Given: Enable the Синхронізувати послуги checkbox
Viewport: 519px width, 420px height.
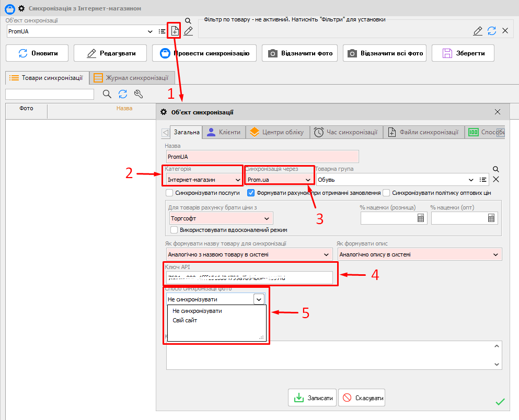Looking at the screenshot, I should tap(169, 193).
